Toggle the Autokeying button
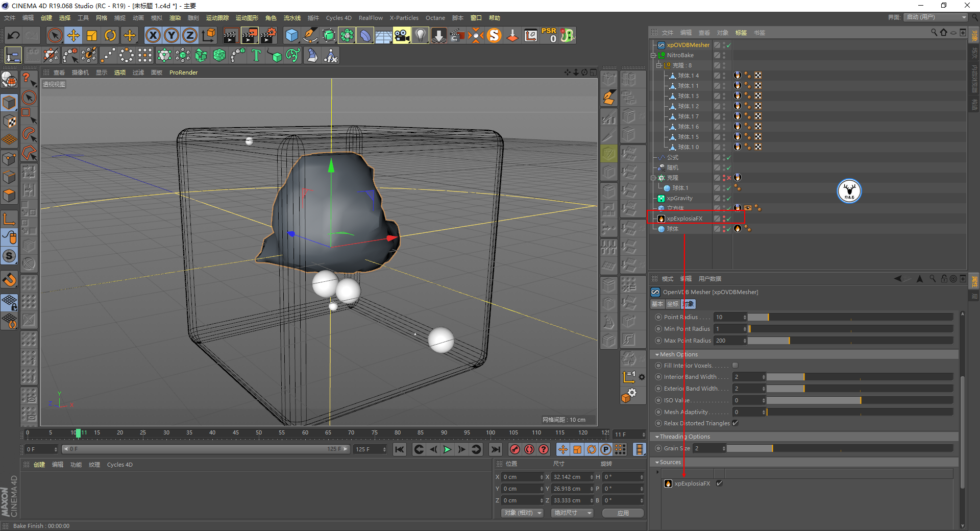This screenshot has height=531, width=980. click(x=529, y=449)
